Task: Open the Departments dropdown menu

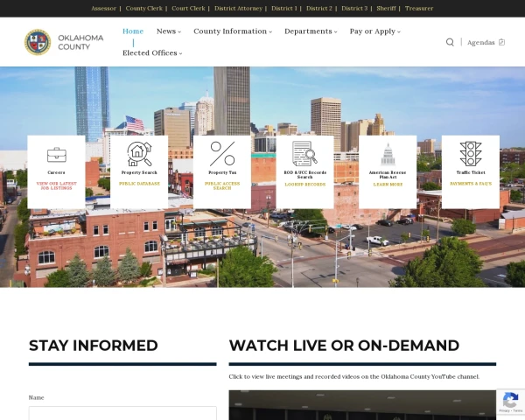Action: pyautogui.click(x=311, y=31)
